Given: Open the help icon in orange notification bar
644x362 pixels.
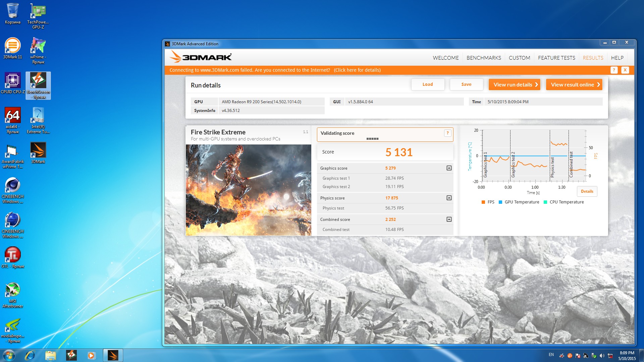Looking at the screenshot, I should (614, 70).
